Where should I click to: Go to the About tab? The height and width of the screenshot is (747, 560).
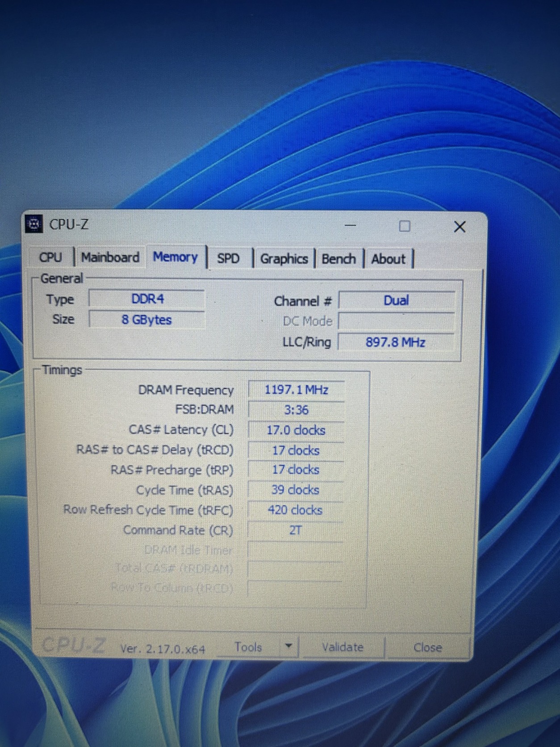coord(388,259)
